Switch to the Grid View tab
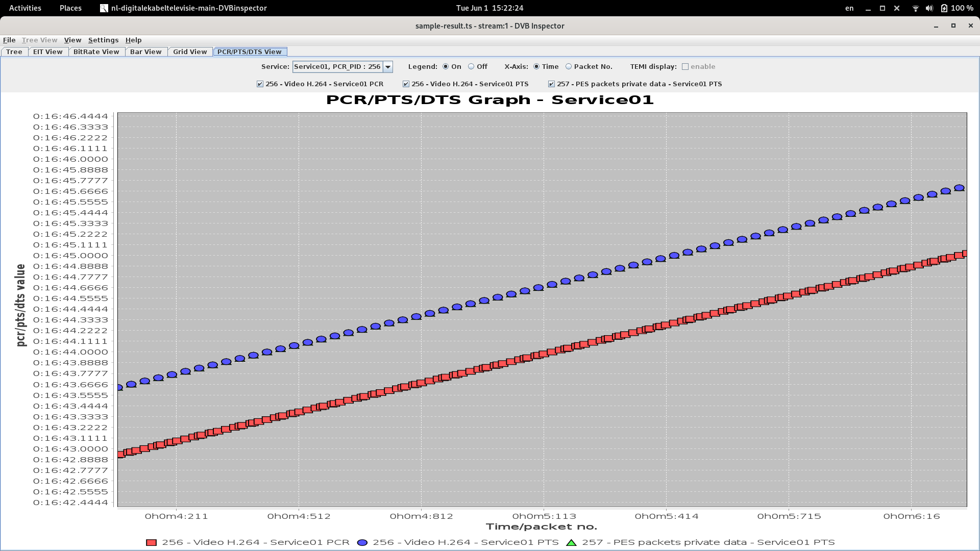980x551 pixels. [x=189, y=52]
